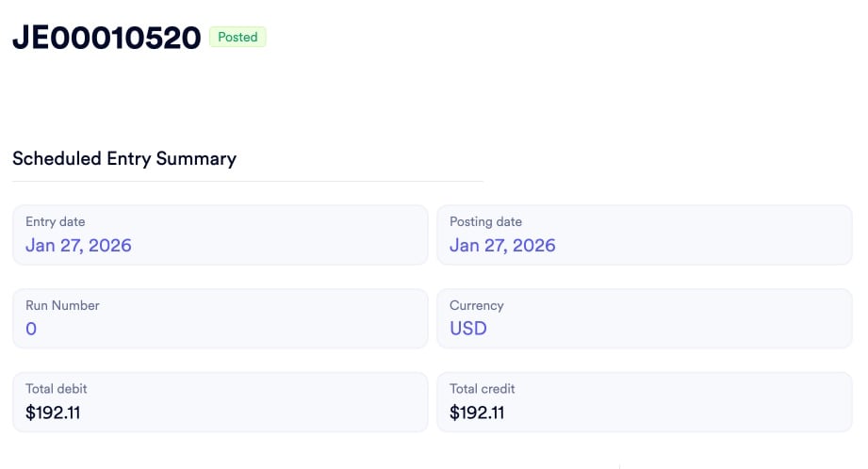This screenshot has height=469, width=868.
Task: Click the divider line under the summary heading
Action: (248, 181)
